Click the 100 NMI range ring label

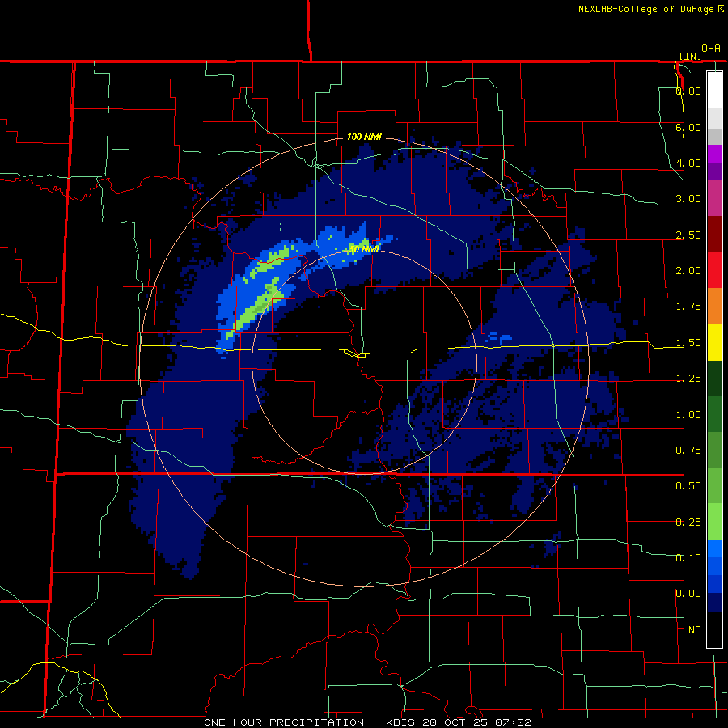(x=364, y=137)
